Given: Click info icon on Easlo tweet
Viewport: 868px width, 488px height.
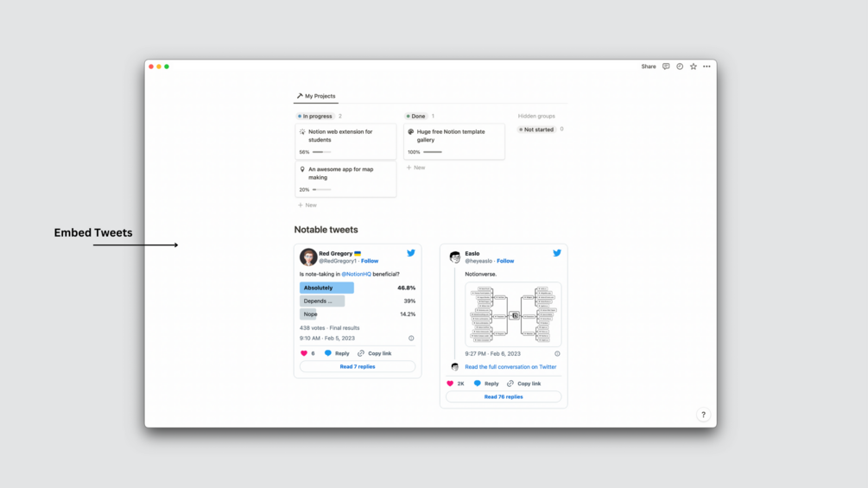Looking at the screenshot, I should click(557, 353).
